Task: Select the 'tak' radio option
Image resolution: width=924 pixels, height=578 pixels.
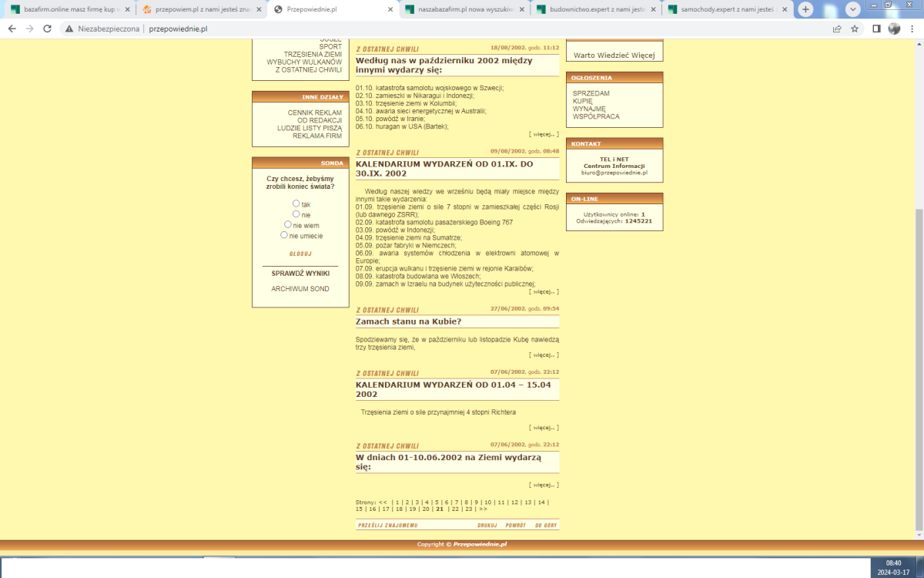Action: pyautogui.click(x=296, y=203)
